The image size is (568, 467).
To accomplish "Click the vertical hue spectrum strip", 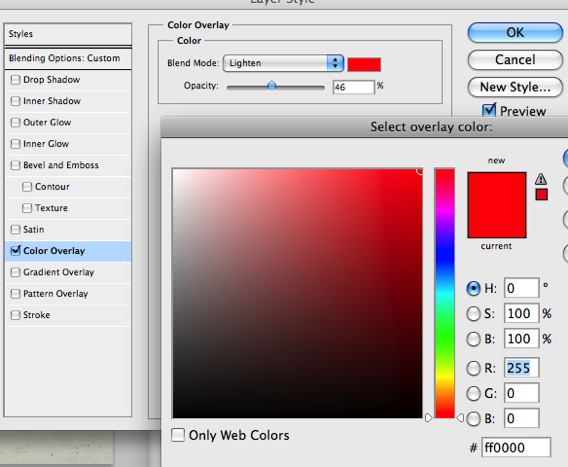I will (444, 293).
